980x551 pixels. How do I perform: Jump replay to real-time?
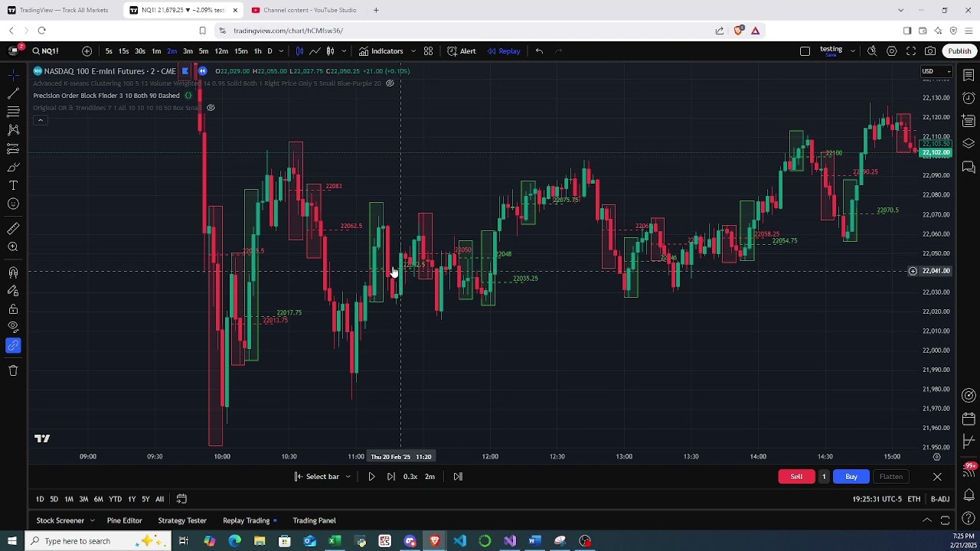click(x=458, y=477)
